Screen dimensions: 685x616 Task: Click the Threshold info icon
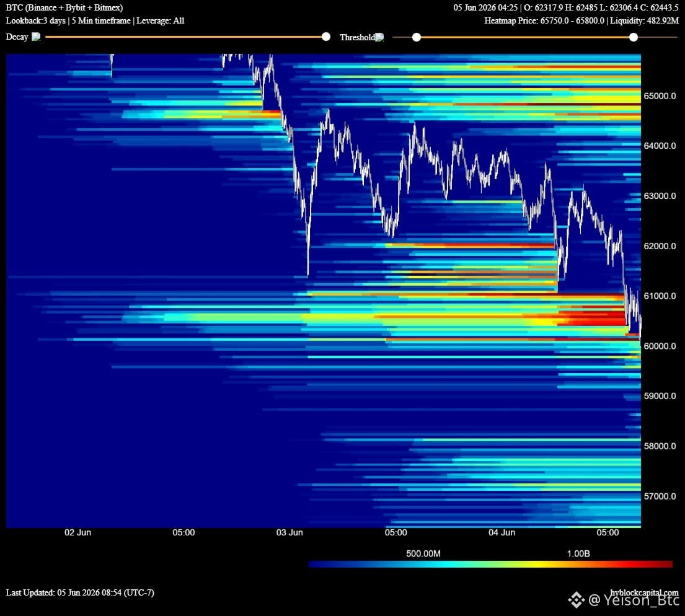click(x=379, y=37)
